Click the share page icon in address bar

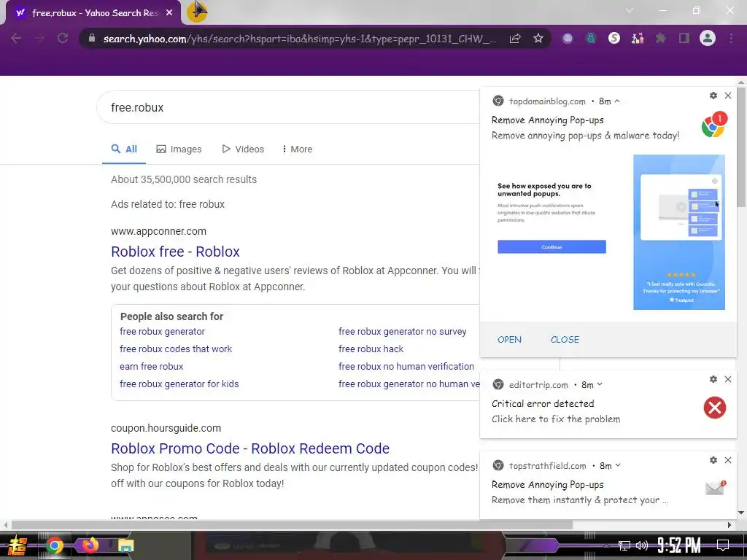(x=515, y=39)
